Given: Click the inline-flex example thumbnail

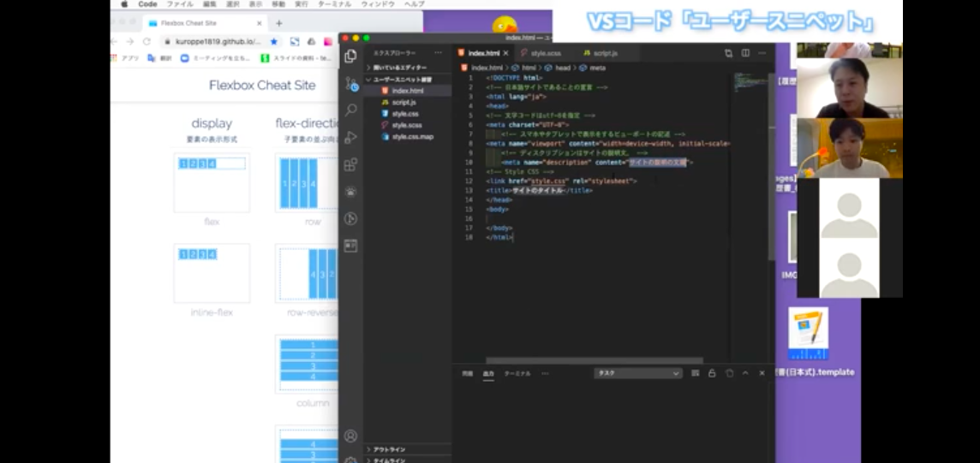Looking at the screenshot, I should (x=212, y=273).
